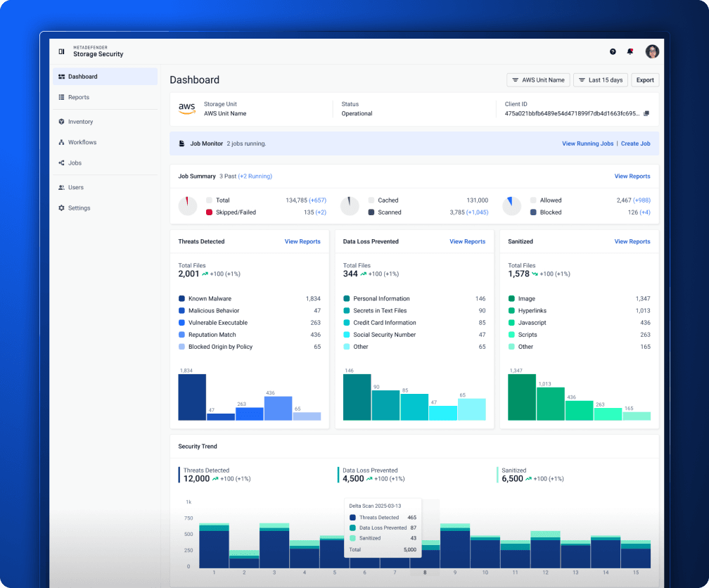Click the 4,500 Data Loss Prevented total
This screenshot has width=709, height=588.
coord(353,478)
